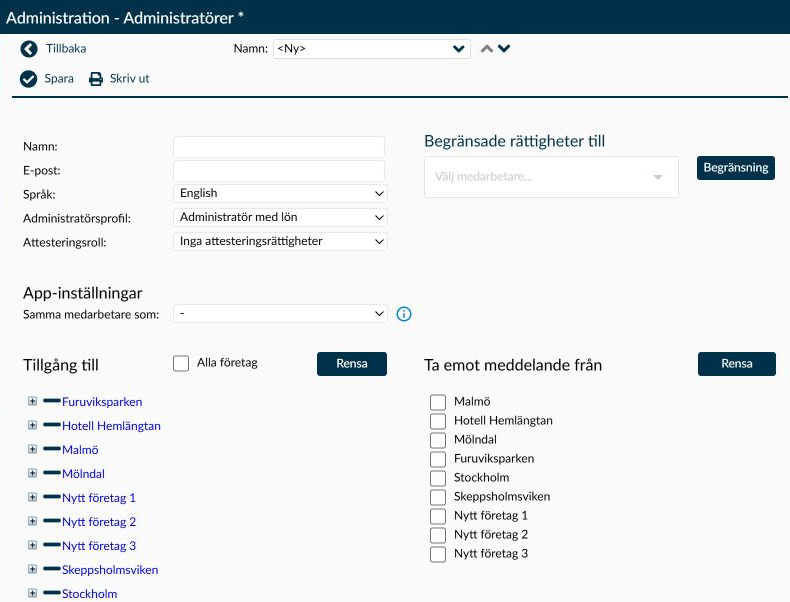Check Hotell Hemlängtan message checkbox
The width and height of the screenshot is (790, 602).
tap(438, 421)
